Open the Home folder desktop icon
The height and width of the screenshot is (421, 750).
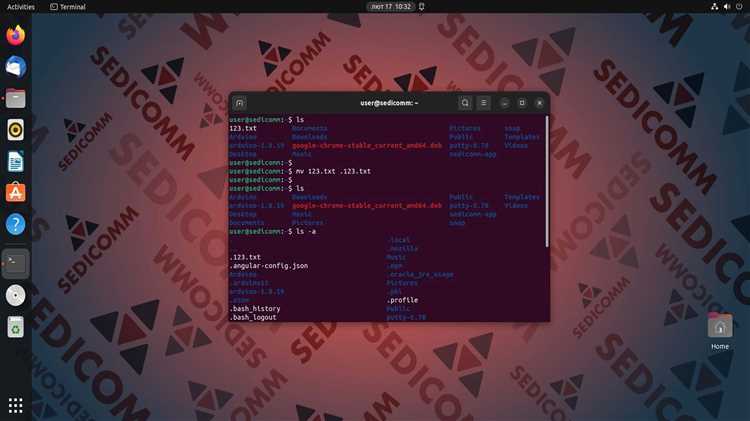click(x=720, y=331)
